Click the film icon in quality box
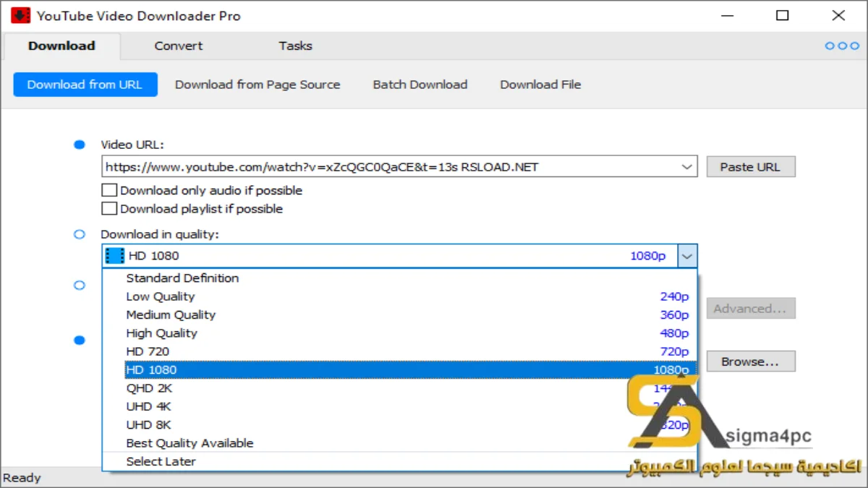 coord(115,255)
